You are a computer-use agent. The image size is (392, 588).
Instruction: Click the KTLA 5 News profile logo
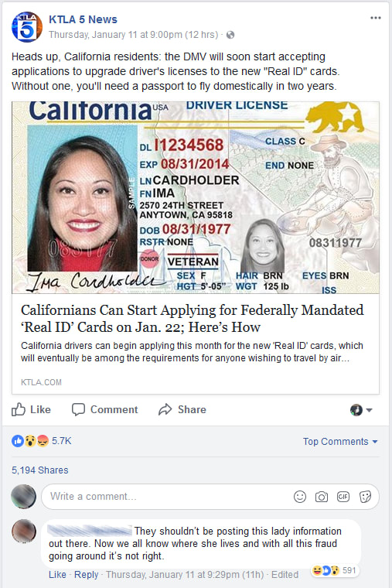[27, 26]
